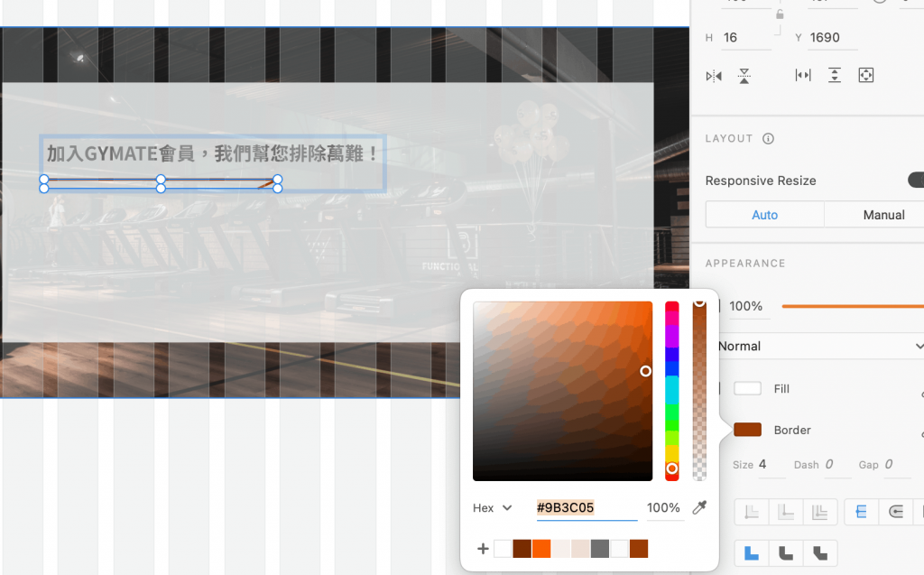Click the height field showing 16
Screen dimensions: 924x575
pyautogui.click(x=746, y=38)
